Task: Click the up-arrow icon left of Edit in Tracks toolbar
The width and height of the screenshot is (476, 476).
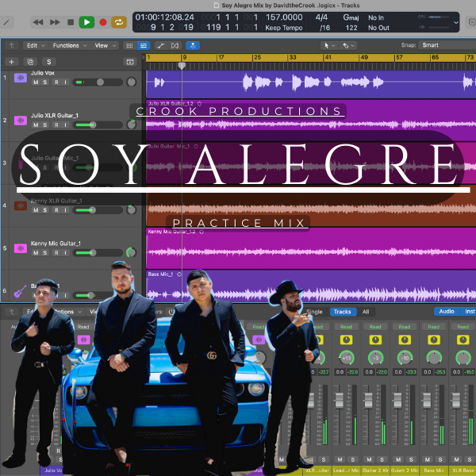Action: click(12, 45)
